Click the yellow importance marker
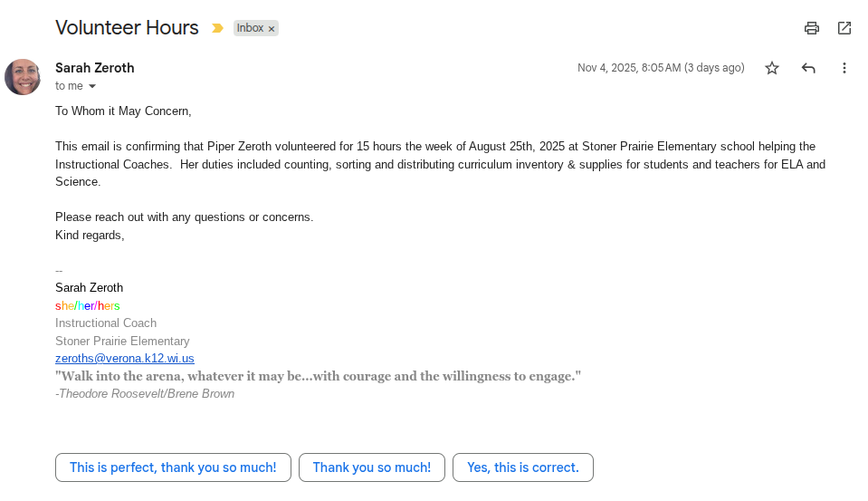Viewport: 868px width, 501px height. click(x=217, y=28)
